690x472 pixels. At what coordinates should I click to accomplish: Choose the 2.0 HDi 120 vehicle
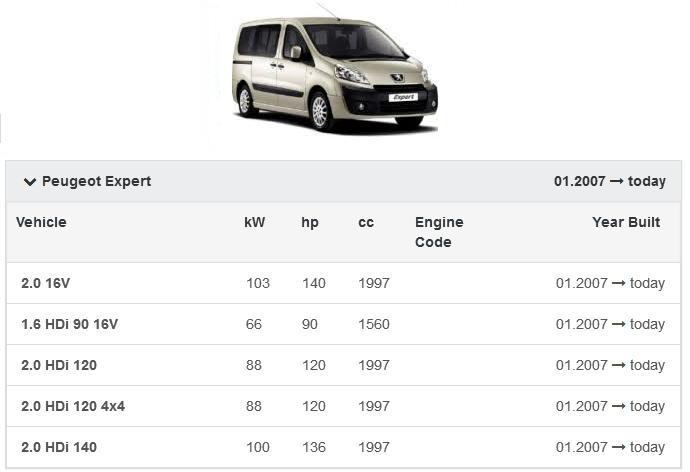coord(59,365)
